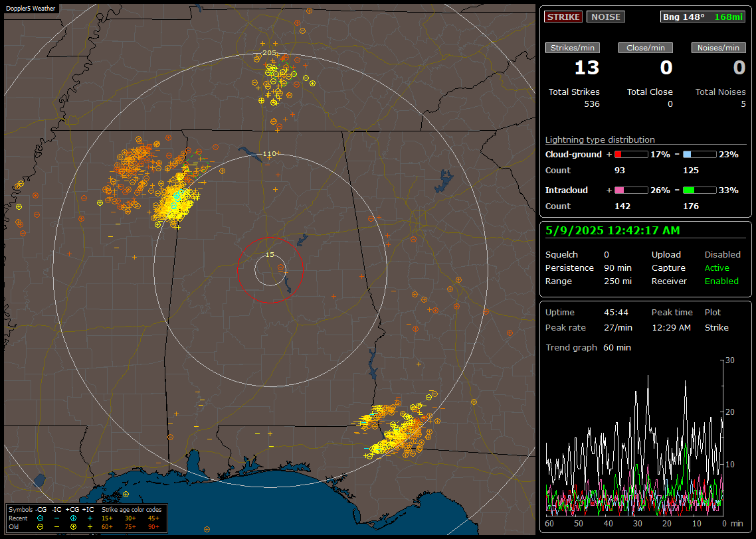Click the 30+ strike age color code
756x539 pixels.
130,518
